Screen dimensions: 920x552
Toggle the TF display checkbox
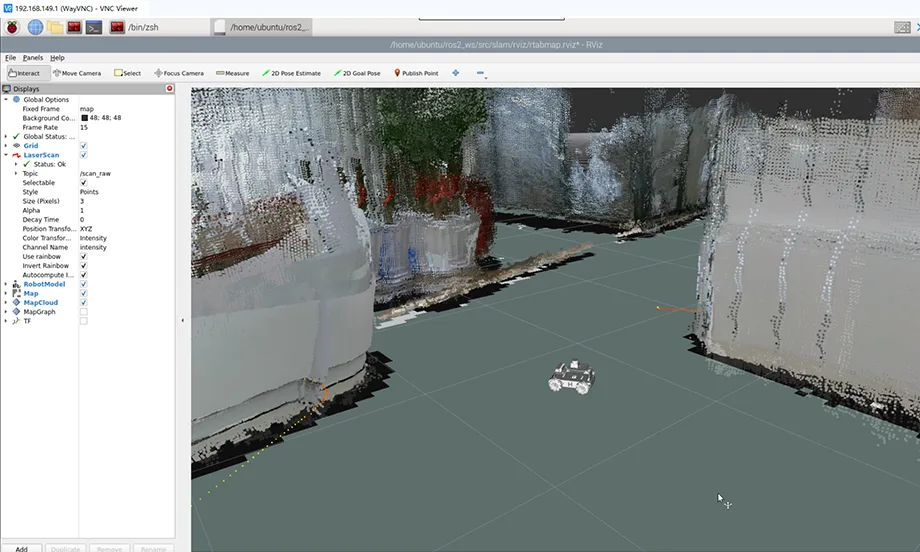tap(83, 321)
